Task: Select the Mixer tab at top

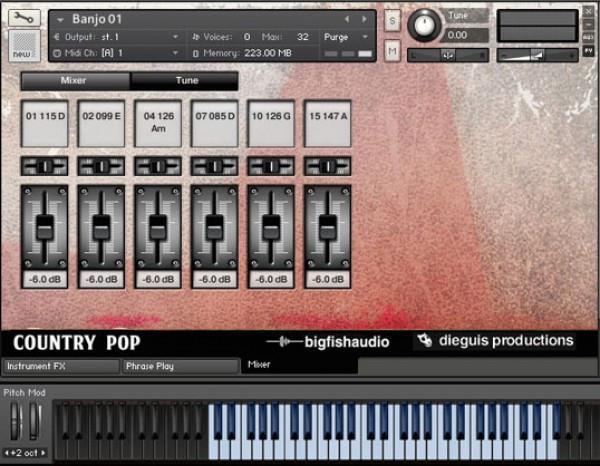Action: 74,80
